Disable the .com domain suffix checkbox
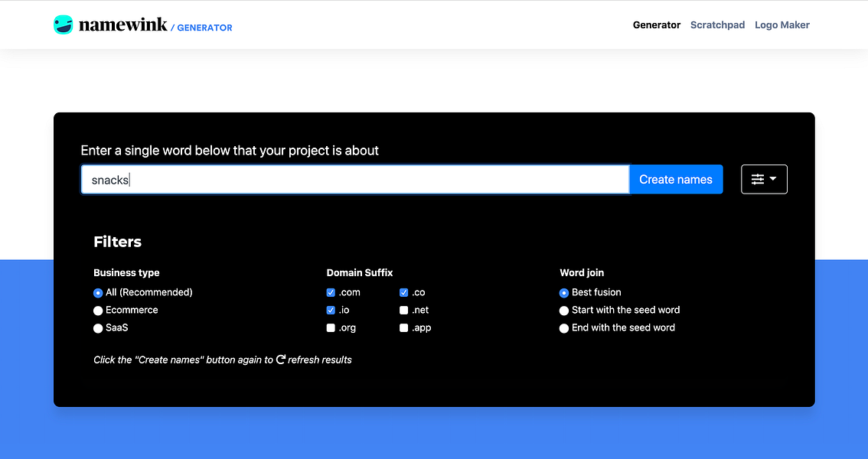 tap(330, 292)
